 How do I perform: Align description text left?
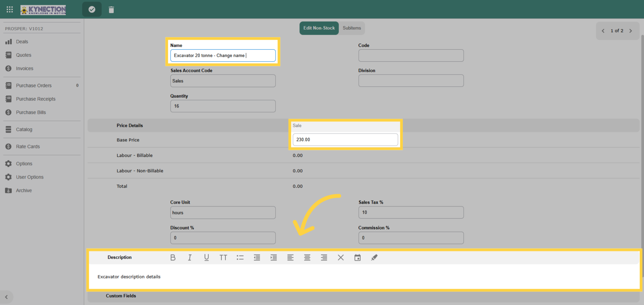(x=290, y=258)
